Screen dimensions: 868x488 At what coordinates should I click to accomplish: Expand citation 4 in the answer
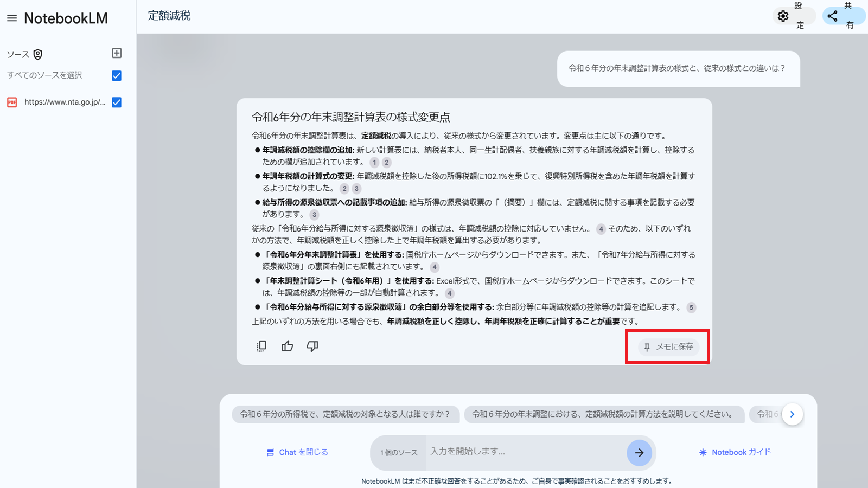pyautogui.click(x=601, y=229)
